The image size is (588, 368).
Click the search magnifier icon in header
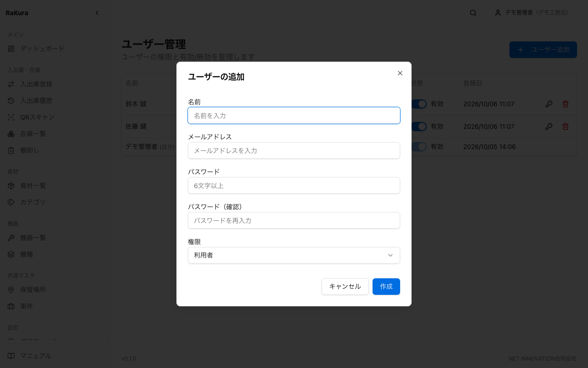coord(473,13)
